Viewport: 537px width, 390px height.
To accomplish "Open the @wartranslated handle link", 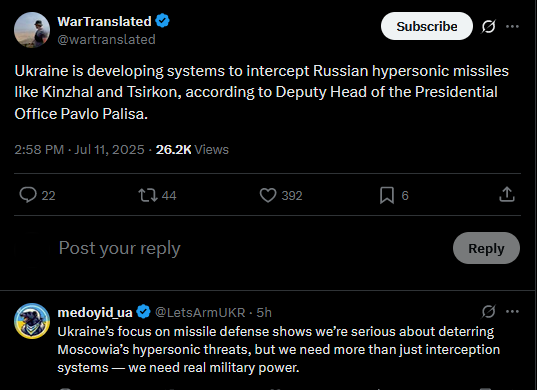I will click(x=107, y=40).
